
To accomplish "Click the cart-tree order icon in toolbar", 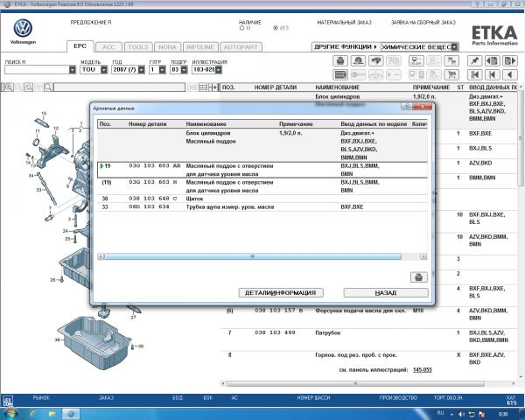I will pos(451,61).
